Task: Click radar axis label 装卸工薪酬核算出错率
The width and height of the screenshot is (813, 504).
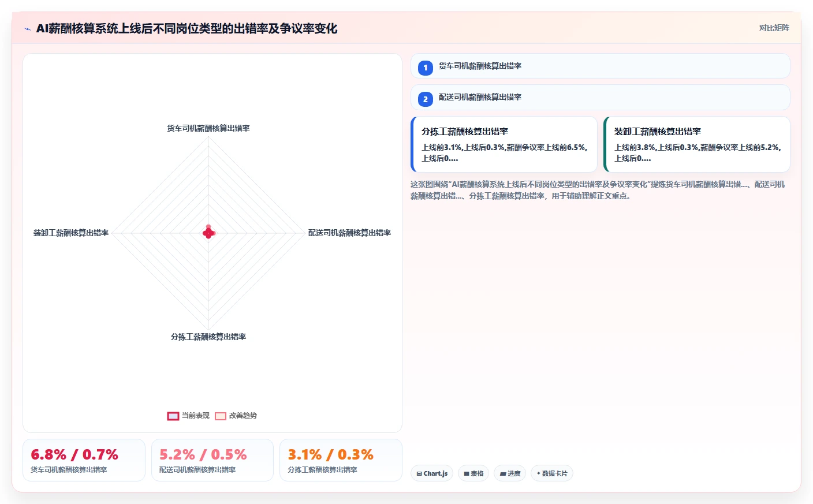Action: coord(71,233)
